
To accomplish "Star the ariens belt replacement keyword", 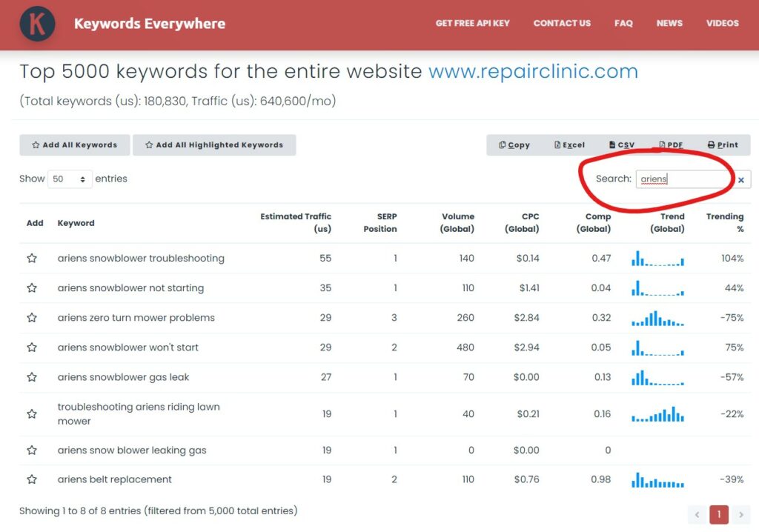I will pos(32,479).
